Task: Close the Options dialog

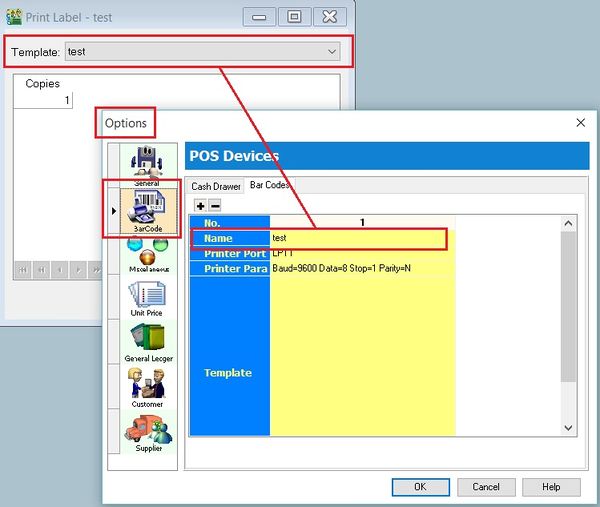Action: [580, 122]
